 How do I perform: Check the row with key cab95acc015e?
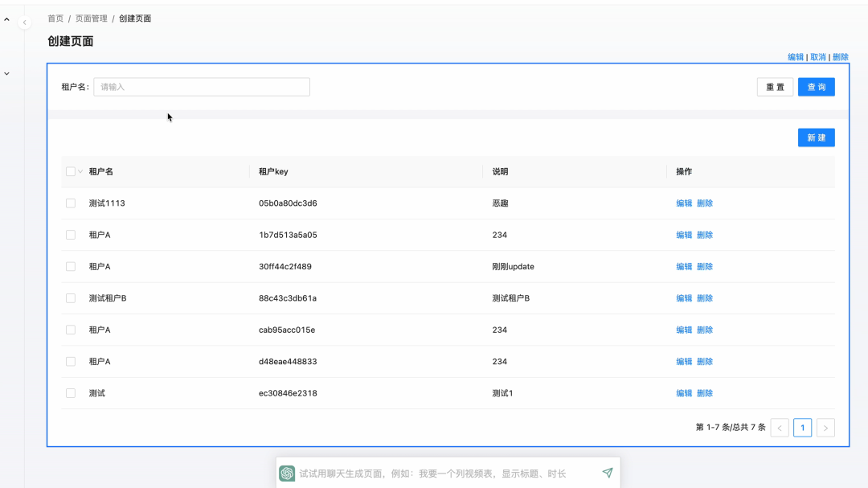coord(70,330)
